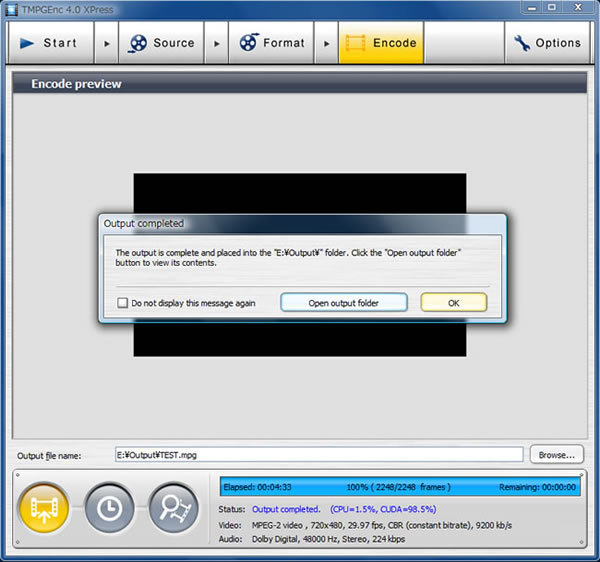Click the arrow between Start and Source
600x562 pixels.
106,43
